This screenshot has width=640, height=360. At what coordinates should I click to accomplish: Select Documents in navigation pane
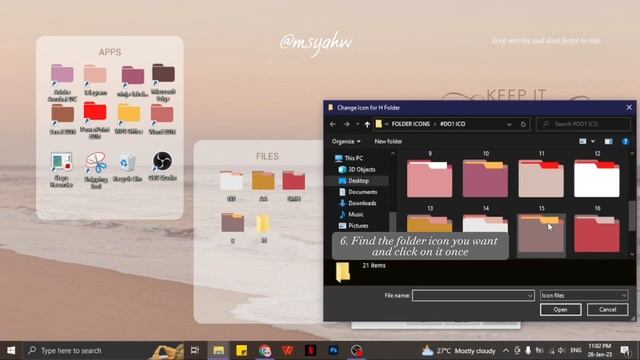coord(358,192)
